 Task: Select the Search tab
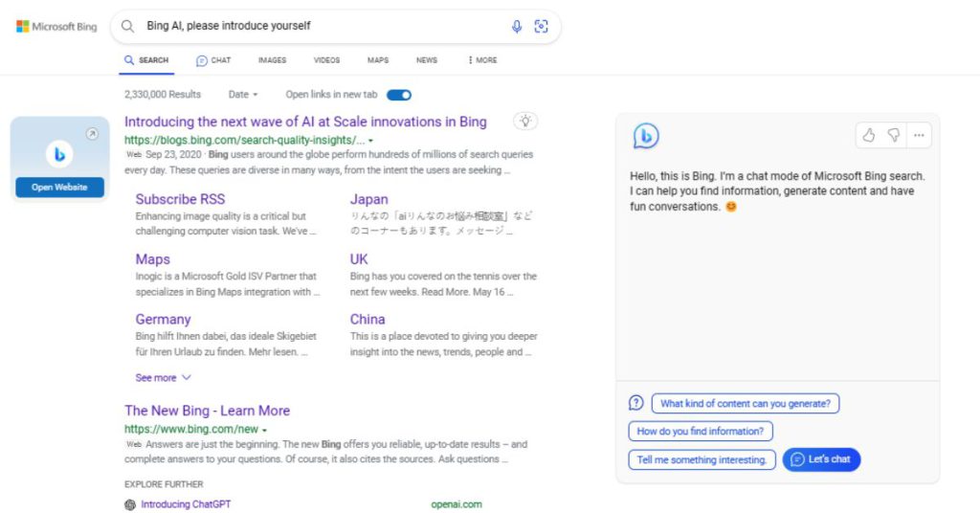(146, 60)
